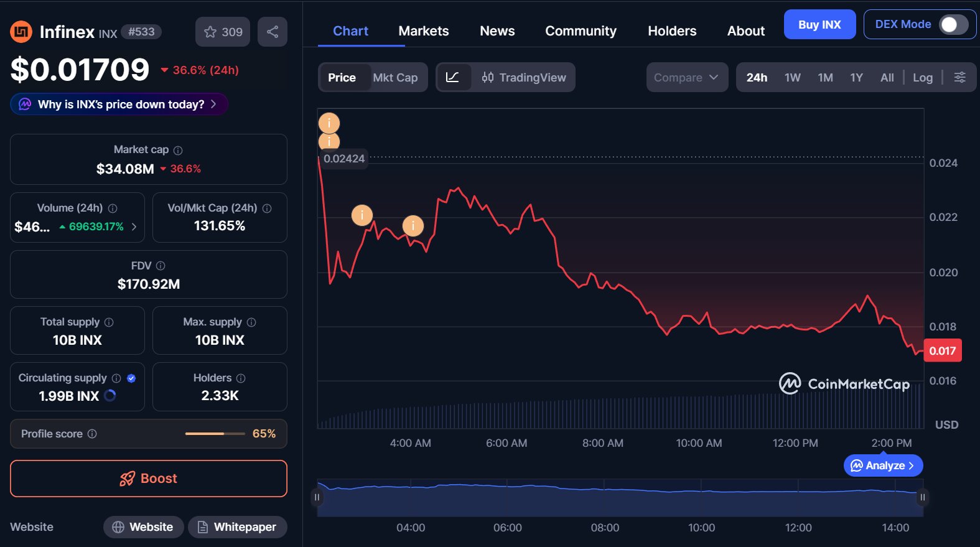Enable Log scale on chart
980x547 pixels.
point(922,77)
